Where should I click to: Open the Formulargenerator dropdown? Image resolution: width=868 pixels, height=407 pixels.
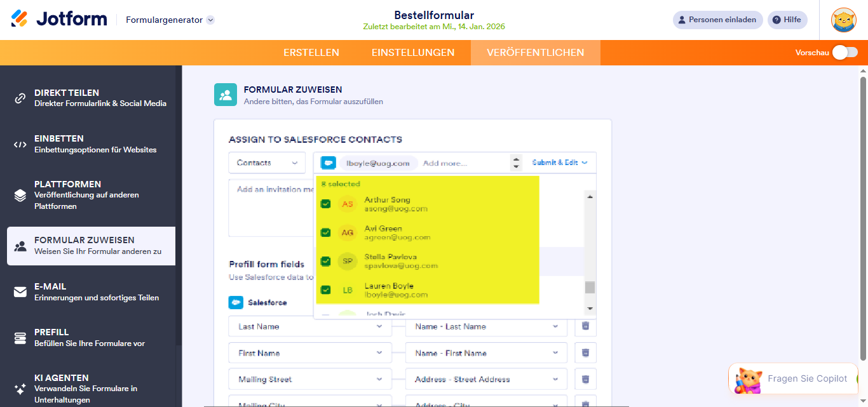pyautogui.click(x=170, y=20)
